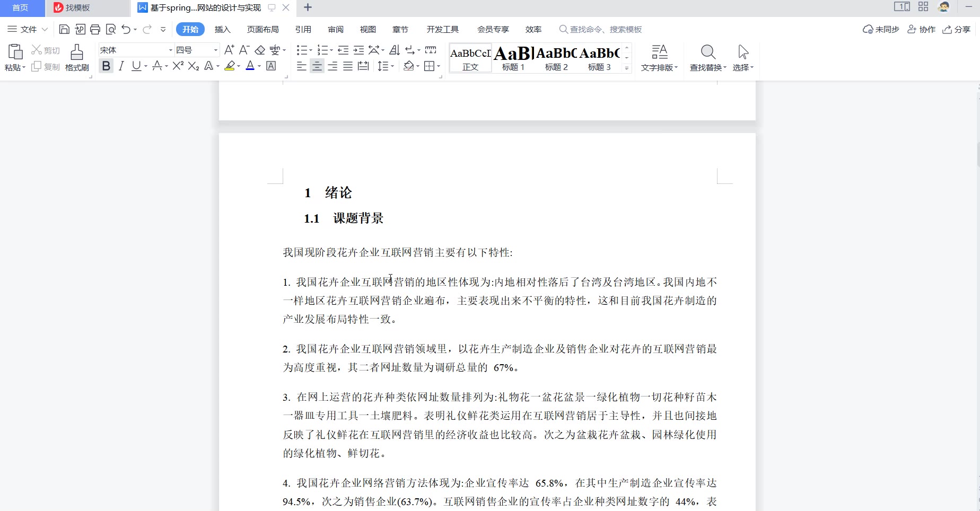The width and height of the screenshot is (980, 511).
Task: Select the Format Painter (格式刷) brush
Action: click(77, 57)
